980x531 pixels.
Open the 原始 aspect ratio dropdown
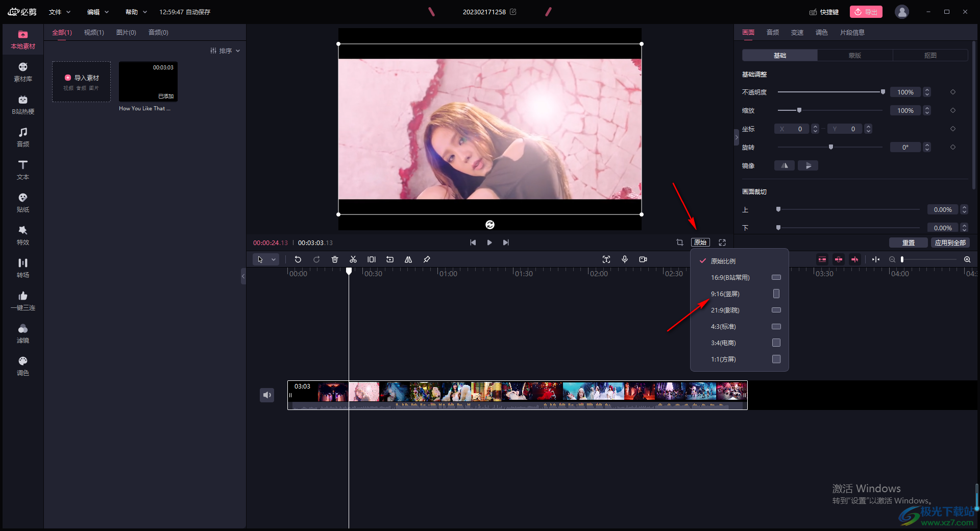pos(700,243)
